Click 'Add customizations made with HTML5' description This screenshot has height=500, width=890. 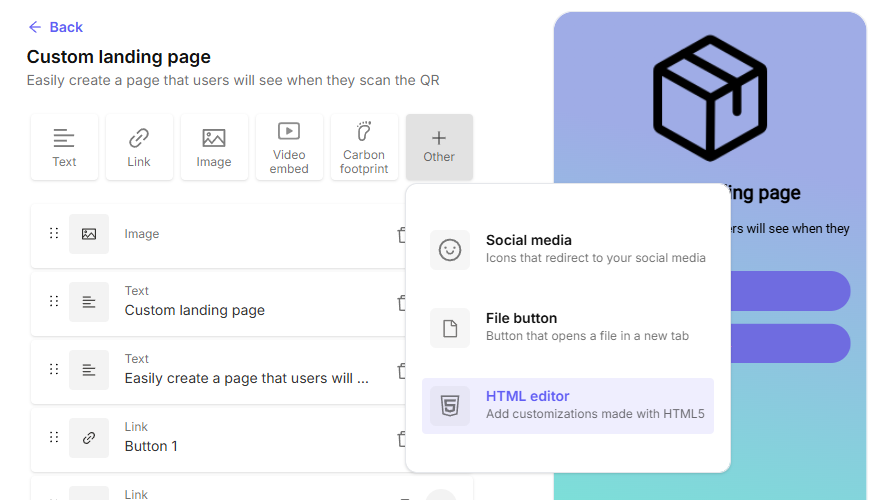tap(595, 414)
